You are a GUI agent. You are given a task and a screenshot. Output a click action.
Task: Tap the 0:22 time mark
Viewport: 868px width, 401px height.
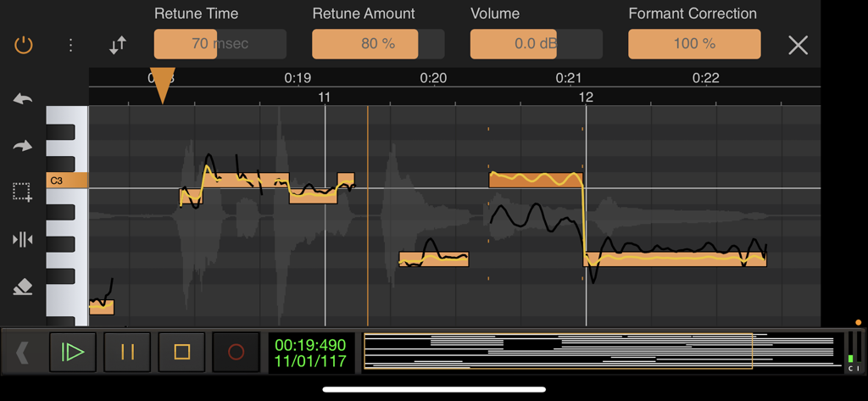(706, 78)
